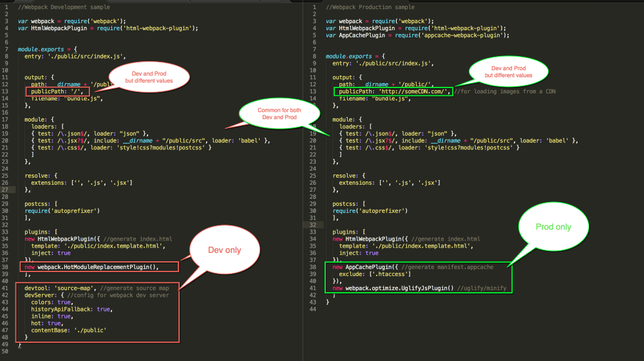This screenshot has height=361, width=644.
Task: Click the "new webpack.HotModuleReplacementPlugin()" line
Action: [91, 267]
